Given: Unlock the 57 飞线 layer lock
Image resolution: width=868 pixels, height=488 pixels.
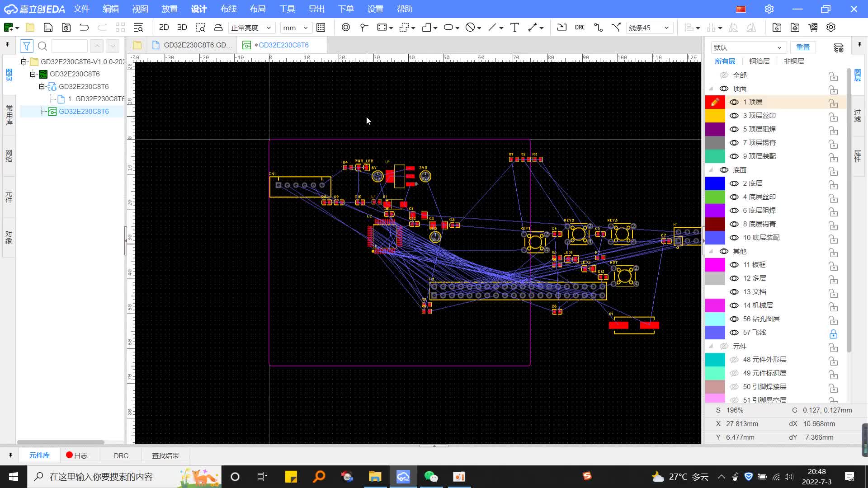Looking at the screenshot, I should tap(833, 334).
